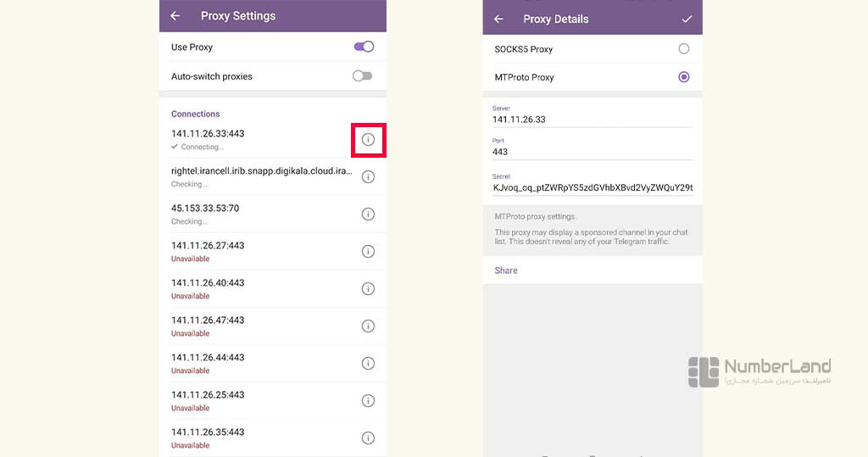Screen dimensions: 868x457
Task: Click the Port field showing 443
Action: pos(593,148)
